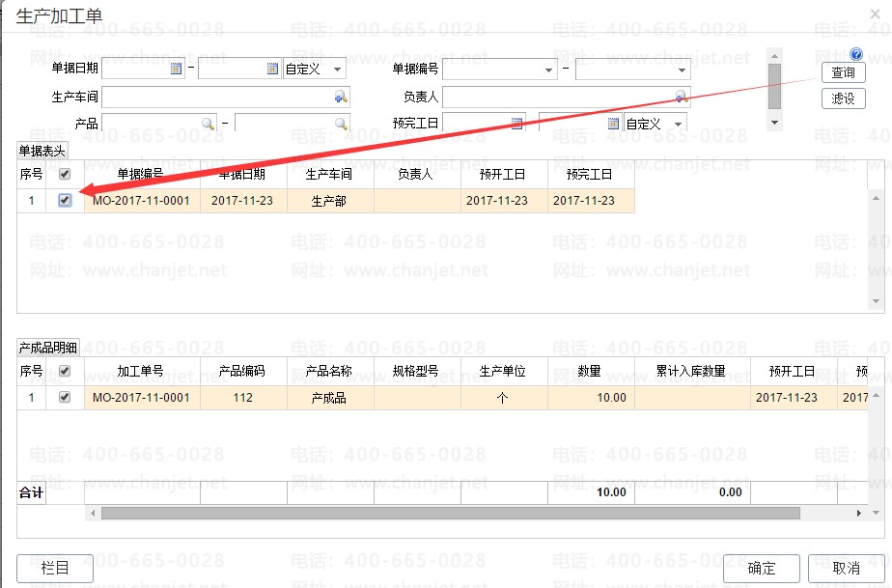Click the 生产单位 column header

click(x=504, y=371)
